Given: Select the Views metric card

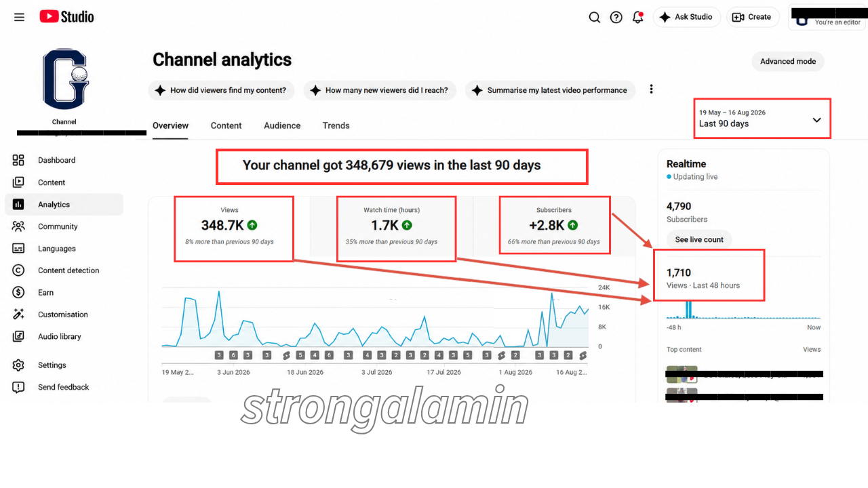Looking at the screenshot, I should pyautogui.click(x=229, y=228).
